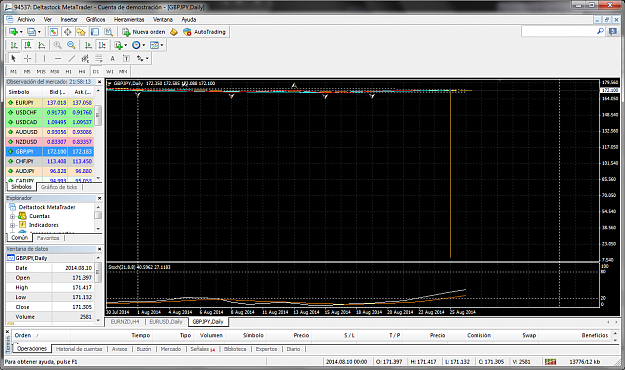Toggle chart Auto Scroll
The image size is (625, 370).
(x=88, y=45)
